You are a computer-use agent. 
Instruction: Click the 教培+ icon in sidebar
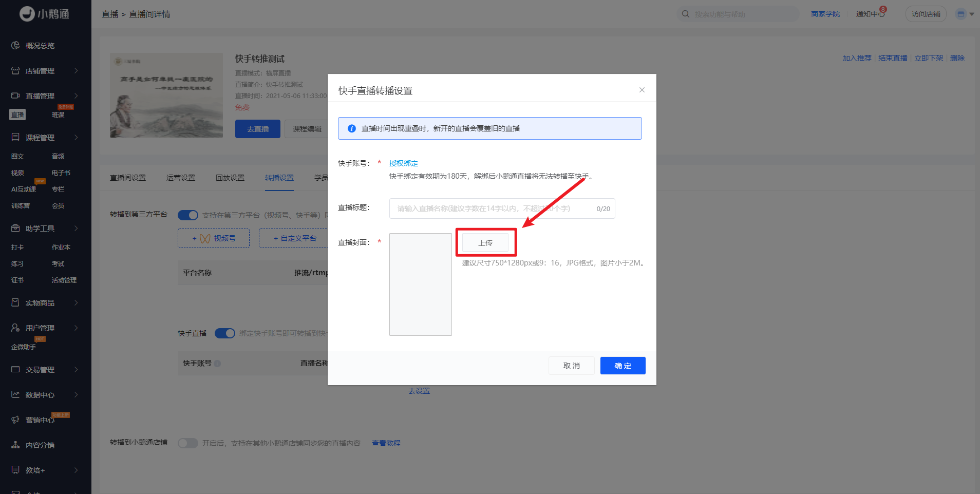pos(15,470)
